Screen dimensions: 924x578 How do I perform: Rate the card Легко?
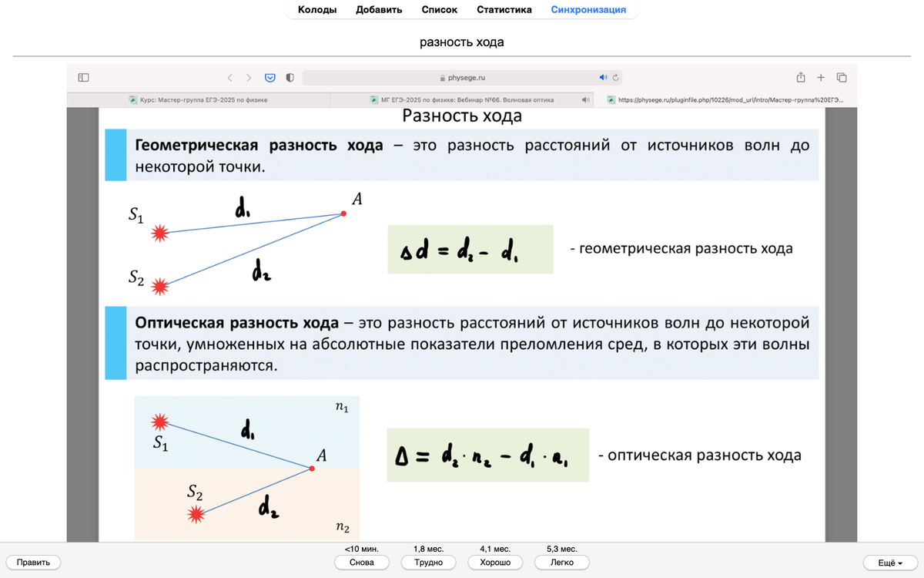point(562,563)
